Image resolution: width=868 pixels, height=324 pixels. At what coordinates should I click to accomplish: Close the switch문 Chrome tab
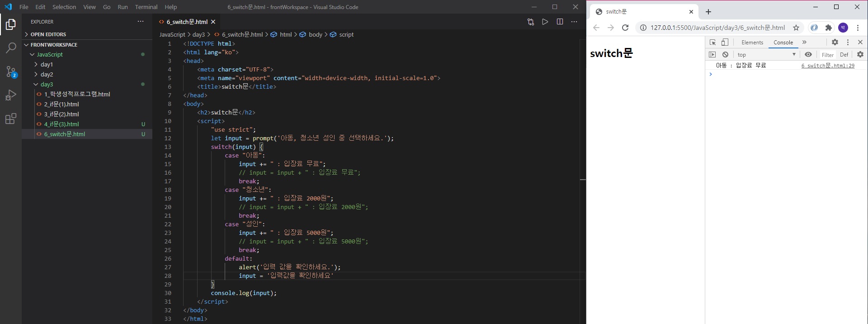pos(691,12)
